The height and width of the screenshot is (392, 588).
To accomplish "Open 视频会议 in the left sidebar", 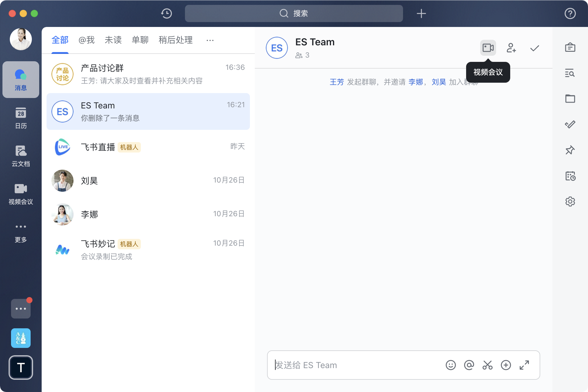I will (x=21, y=194).
